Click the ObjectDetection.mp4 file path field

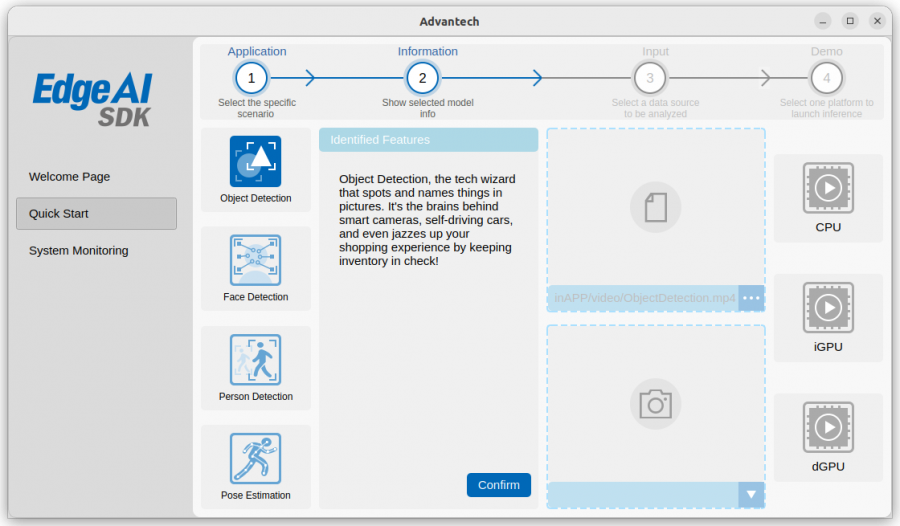(x=643, y=298)
